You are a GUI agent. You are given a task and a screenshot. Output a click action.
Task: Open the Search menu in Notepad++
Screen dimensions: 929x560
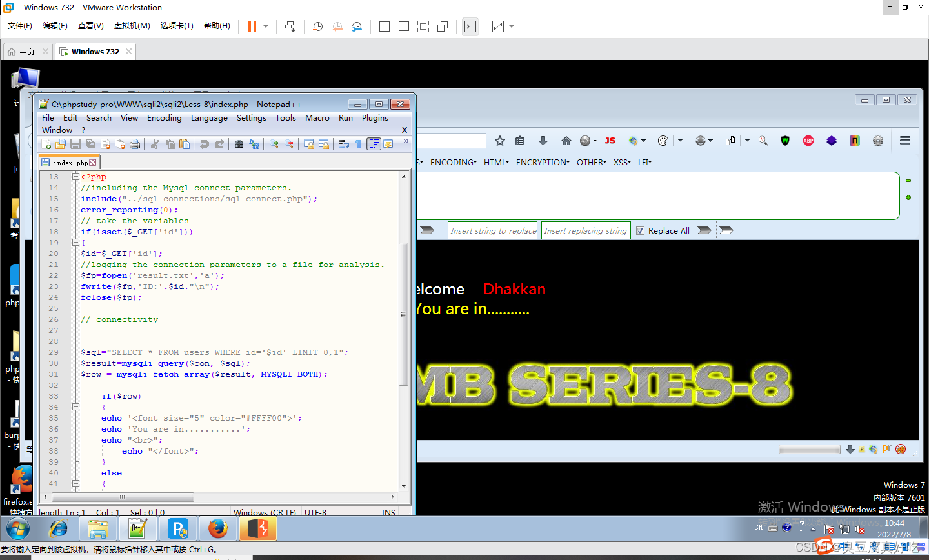[99, 118]
